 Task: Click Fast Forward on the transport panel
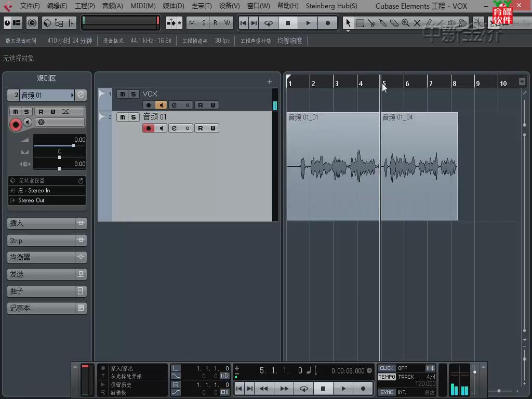point(284,389)
